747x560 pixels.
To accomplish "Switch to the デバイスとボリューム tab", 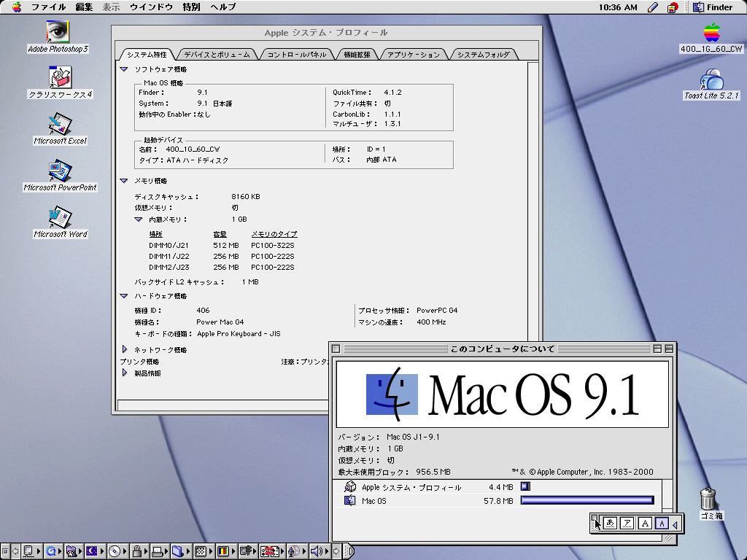I will click(217, 54).
